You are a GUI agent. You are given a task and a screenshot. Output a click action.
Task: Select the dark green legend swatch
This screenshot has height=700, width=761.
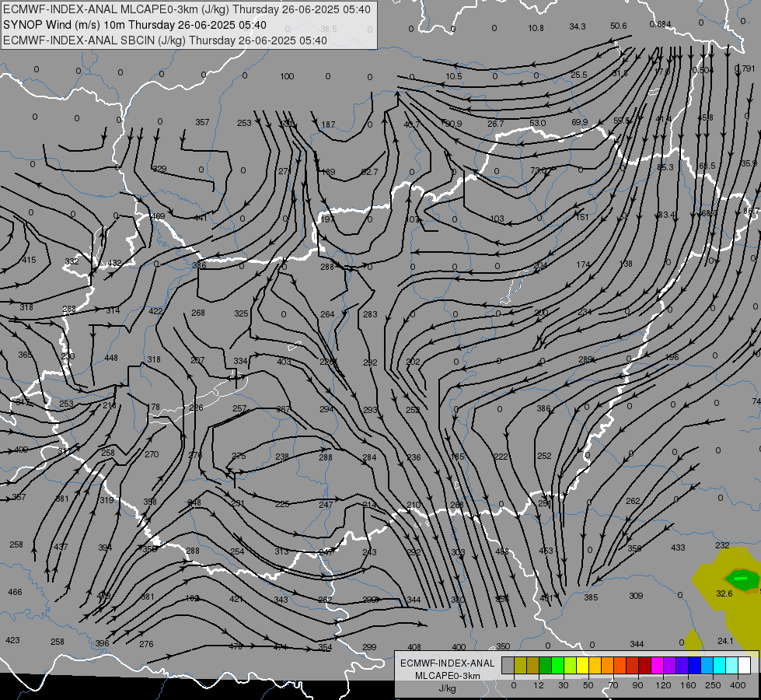(545, 665)
